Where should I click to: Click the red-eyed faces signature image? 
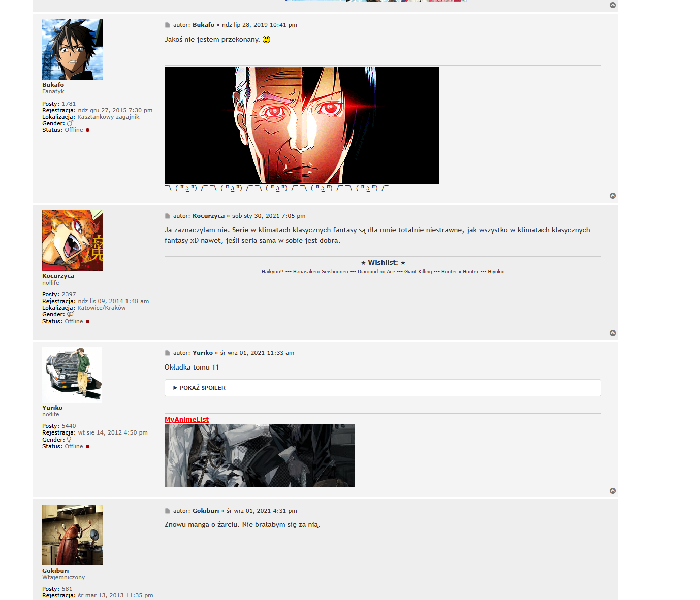301,125
